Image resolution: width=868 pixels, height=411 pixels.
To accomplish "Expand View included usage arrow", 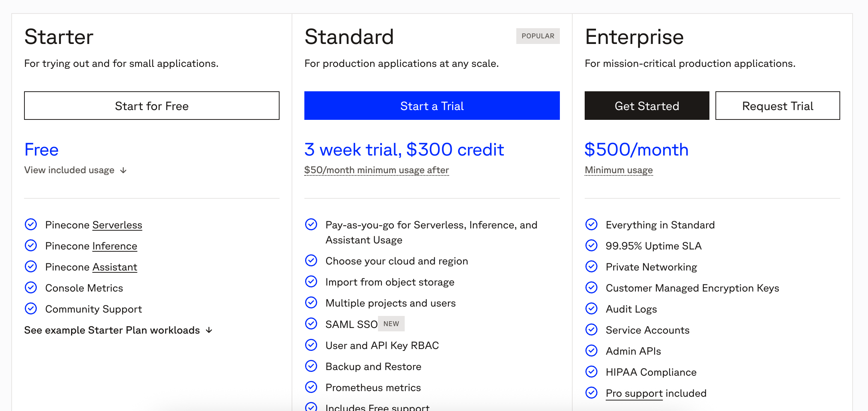I will click(123, 171).
